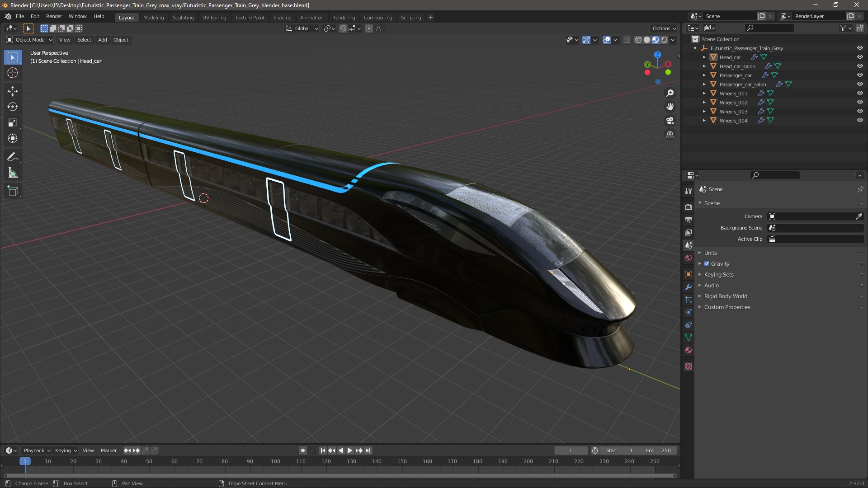
Task: Select the Add Cube tool
Action: [x=13, y=191]
